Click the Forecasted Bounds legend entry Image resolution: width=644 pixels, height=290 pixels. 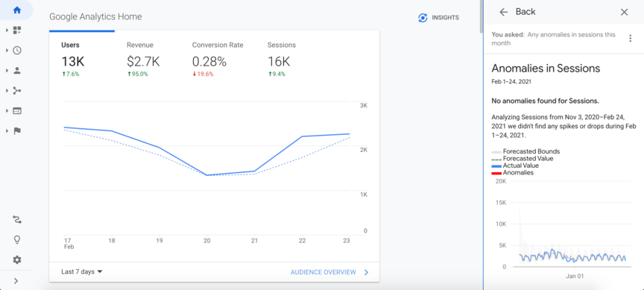point(526,151)
